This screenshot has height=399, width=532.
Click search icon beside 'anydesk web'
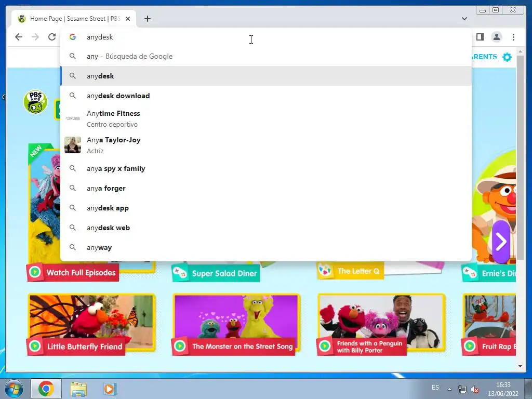pos(73,228)
